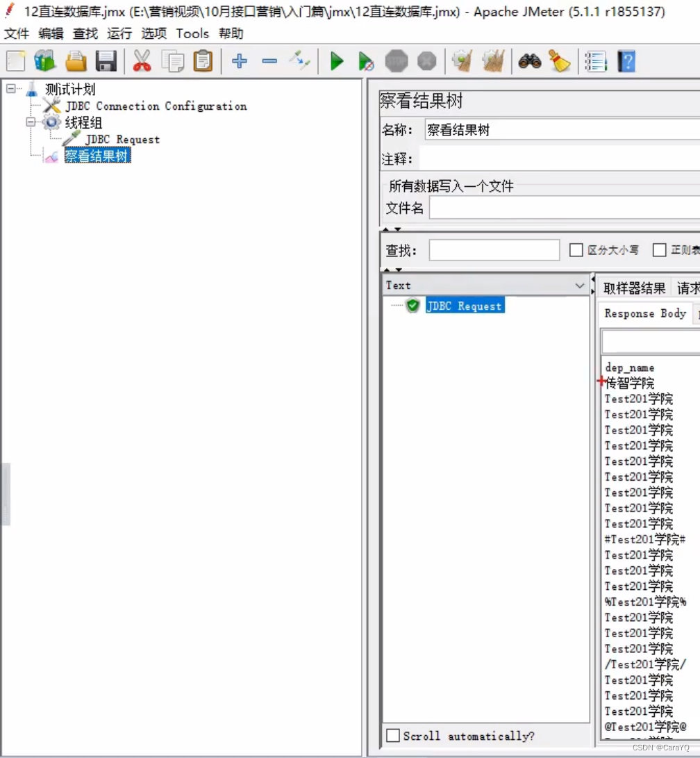Viewport: 700px width, 758px height.
Task: Open Help with question mark icon
Action: coord(626,62)
